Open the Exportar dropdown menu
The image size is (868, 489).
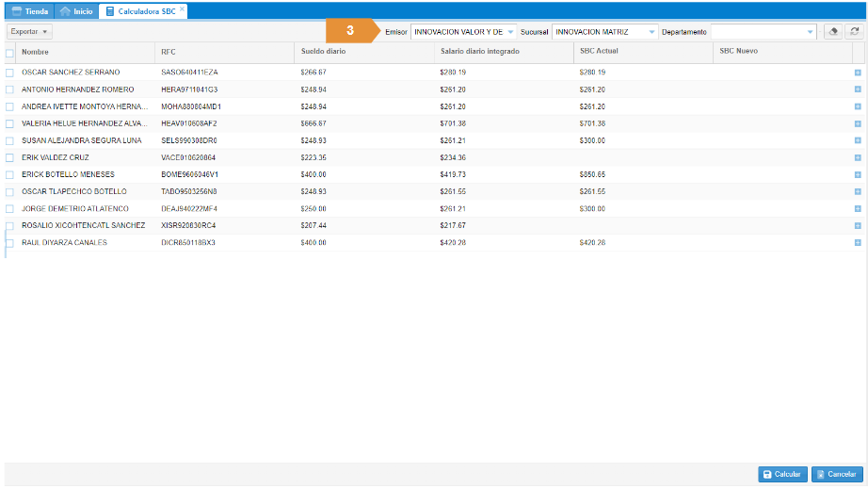coord(30,32)
